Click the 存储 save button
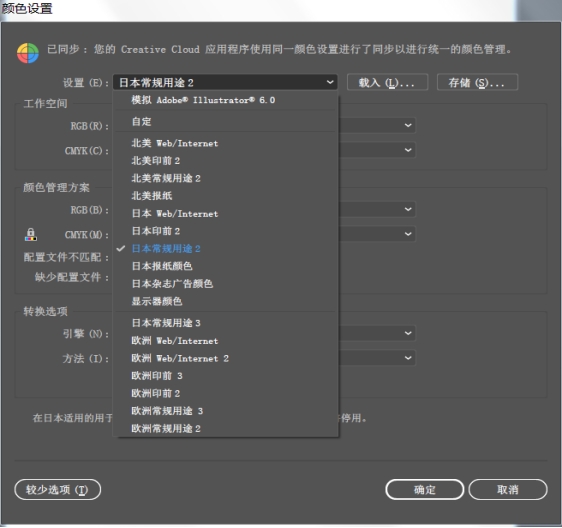562x528 pixels. [477, 82]
